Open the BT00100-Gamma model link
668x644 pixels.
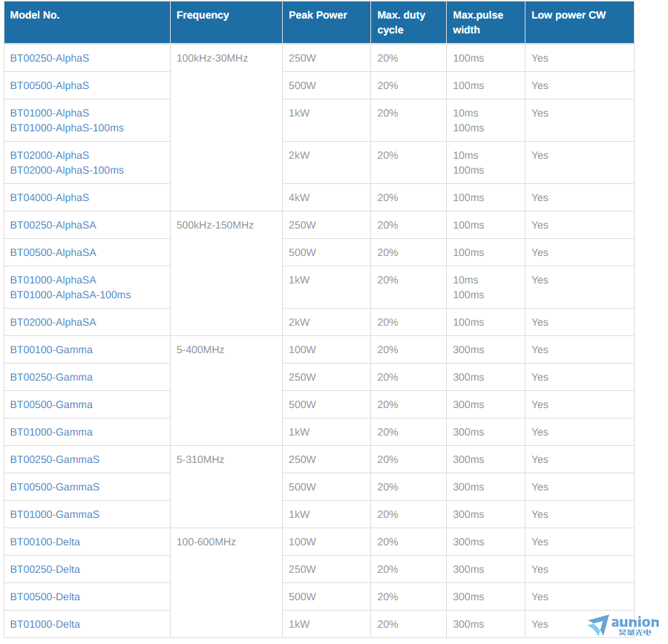tap(51, 349)
